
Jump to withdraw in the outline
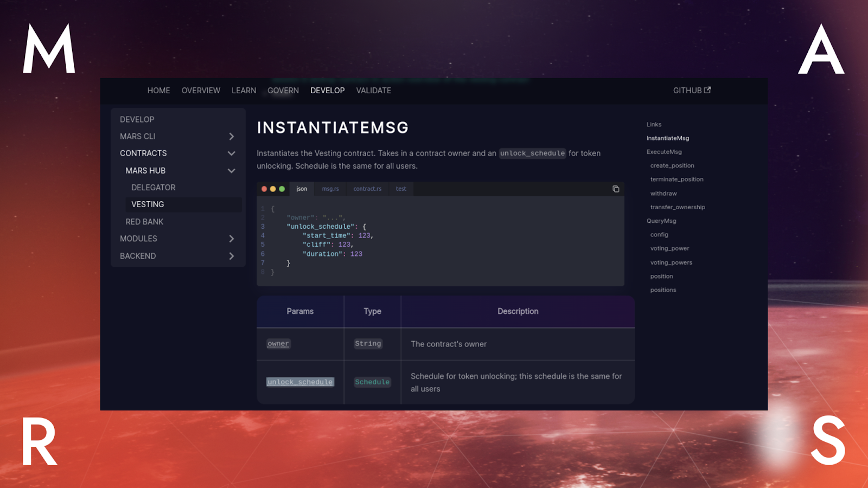(663, 194)
